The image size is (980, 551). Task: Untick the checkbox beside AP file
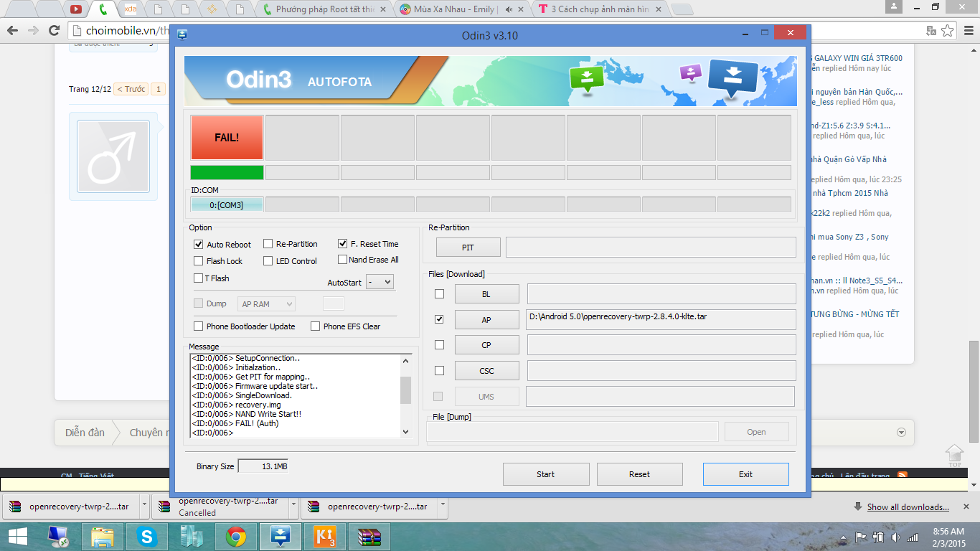click(x=439, y=319)
